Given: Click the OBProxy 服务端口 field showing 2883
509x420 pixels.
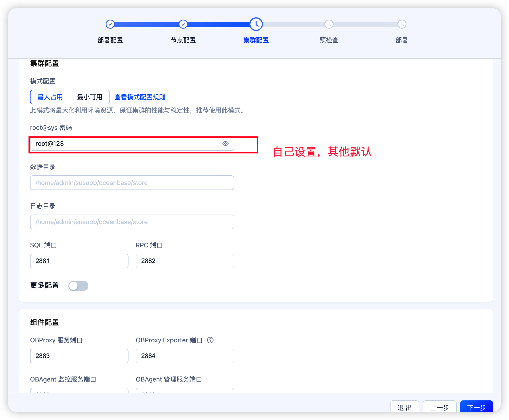Looking at the screenshot, I should [x=79, y=356].
